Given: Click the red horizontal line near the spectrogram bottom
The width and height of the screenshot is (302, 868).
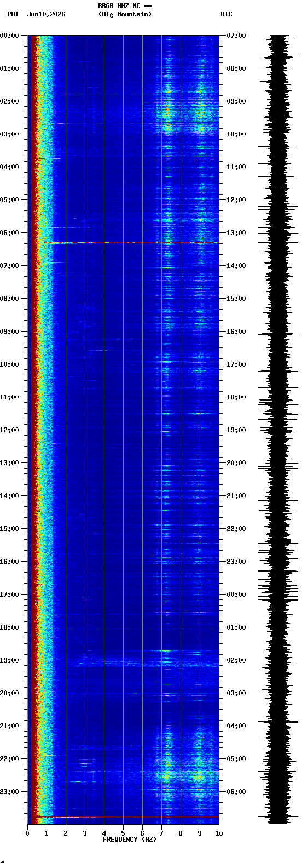Looking at the screenshot, I should [123, 816].
